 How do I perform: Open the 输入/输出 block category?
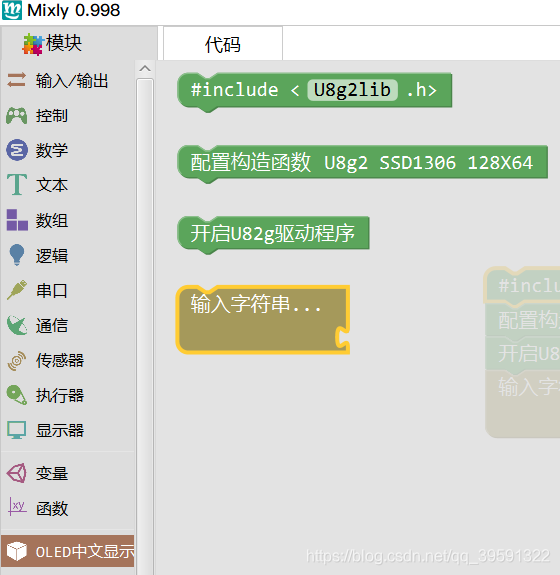[68, 80]
